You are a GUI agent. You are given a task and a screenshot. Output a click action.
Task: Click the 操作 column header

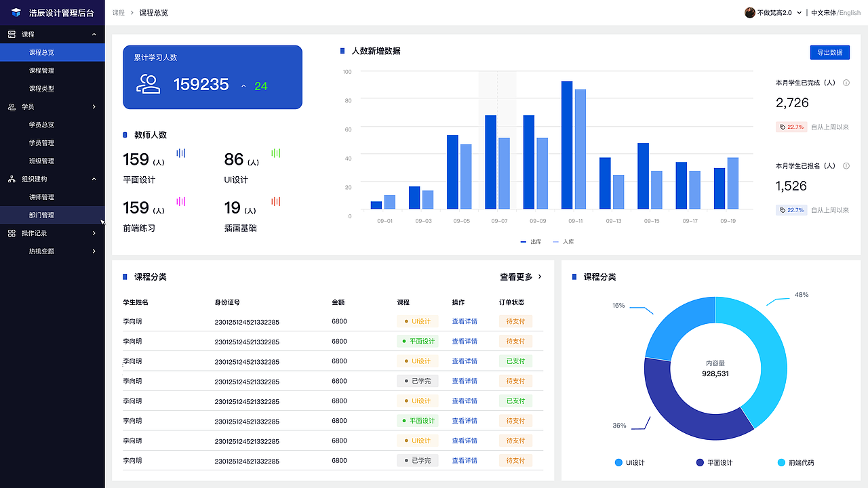click(x=458, y=302)
